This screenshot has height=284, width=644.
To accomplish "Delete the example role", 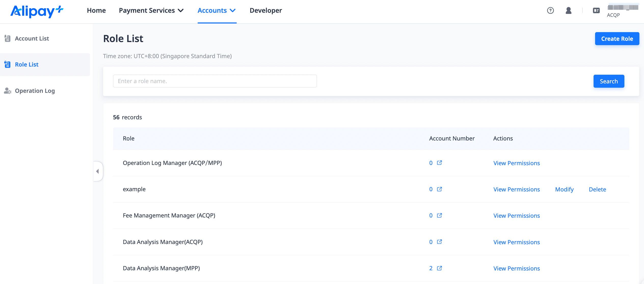I will [597, 189].
